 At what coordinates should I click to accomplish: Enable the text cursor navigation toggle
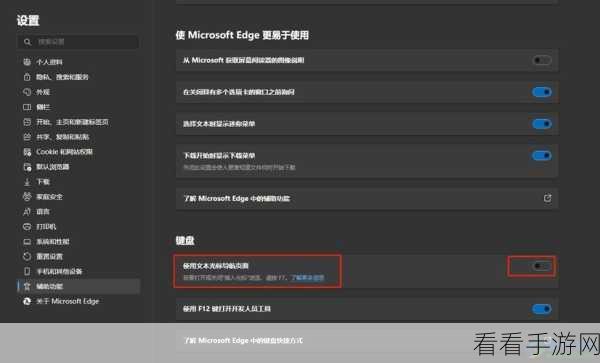[541, 266]
